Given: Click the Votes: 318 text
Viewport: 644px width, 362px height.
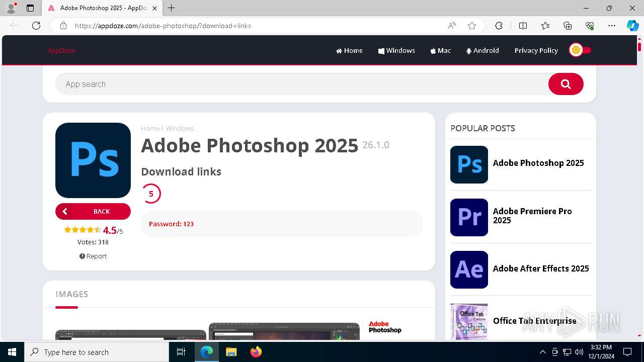Looking at the screenshot, I should click(x=93, y=242).
